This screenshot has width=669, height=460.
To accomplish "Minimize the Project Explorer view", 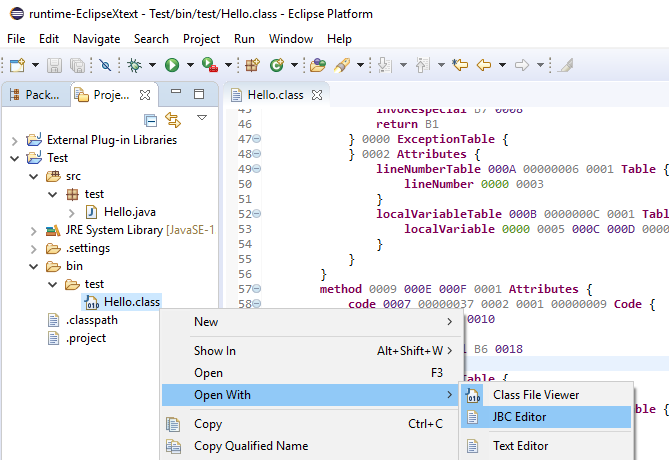I will pyautogui.click(x=176, y=91).
